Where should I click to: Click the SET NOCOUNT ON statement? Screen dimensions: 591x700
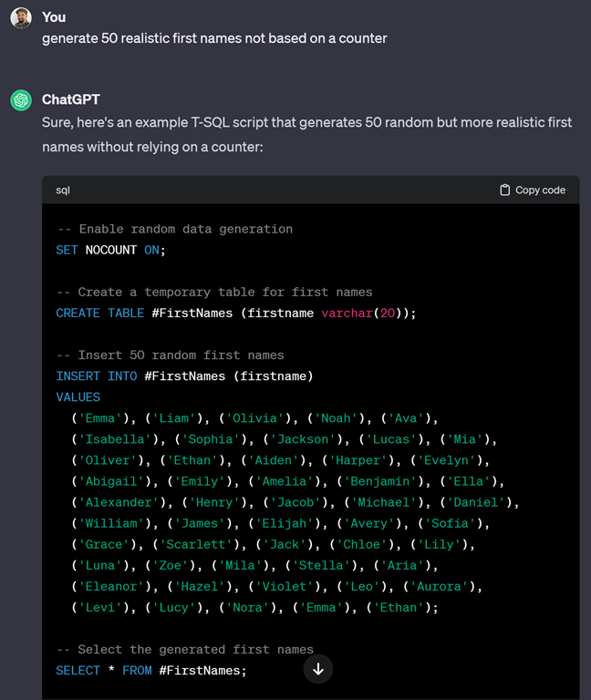pos(110,250)
